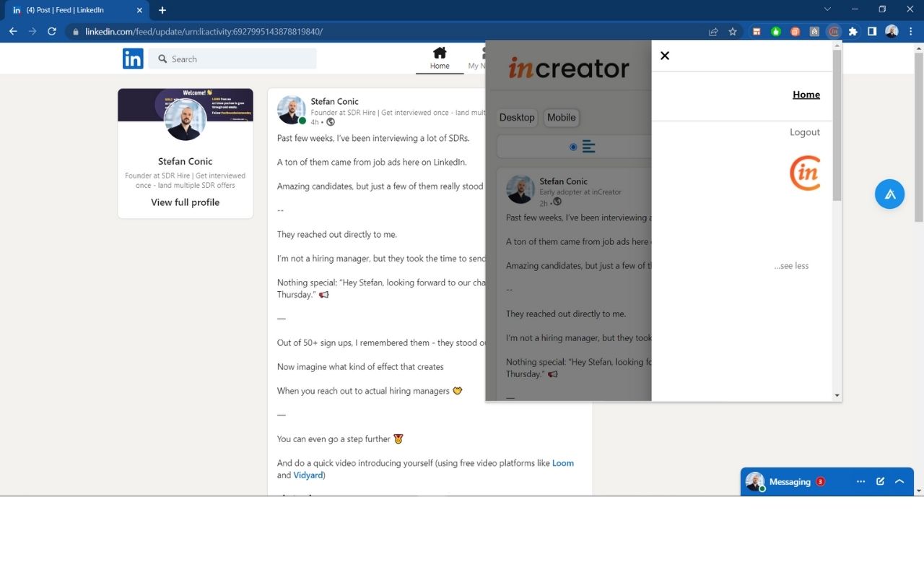Click the green thumbs-up extension icon
The height and width of the screenshot is (578, 924).
[x=775, y=31]
